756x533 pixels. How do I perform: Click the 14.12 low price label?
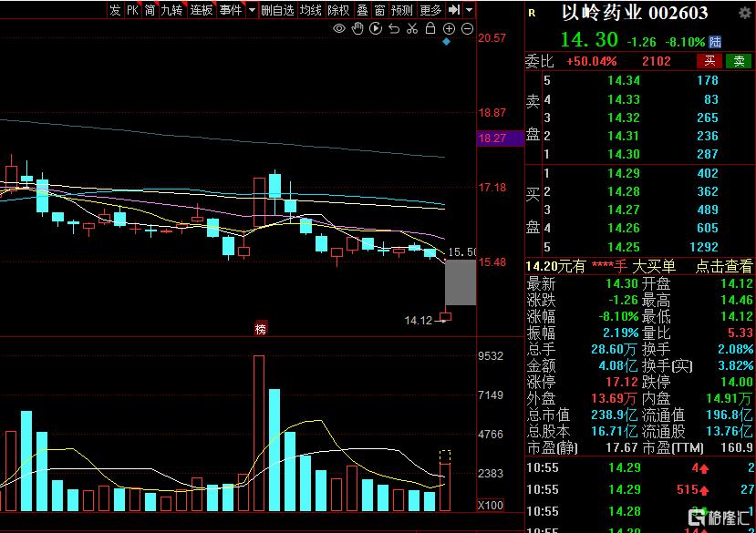click(418, 321)
